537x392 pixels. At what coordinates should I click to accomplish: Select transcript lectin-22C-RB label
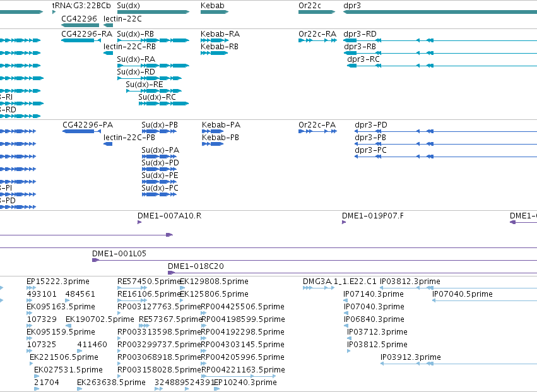(x=129, y=47)
